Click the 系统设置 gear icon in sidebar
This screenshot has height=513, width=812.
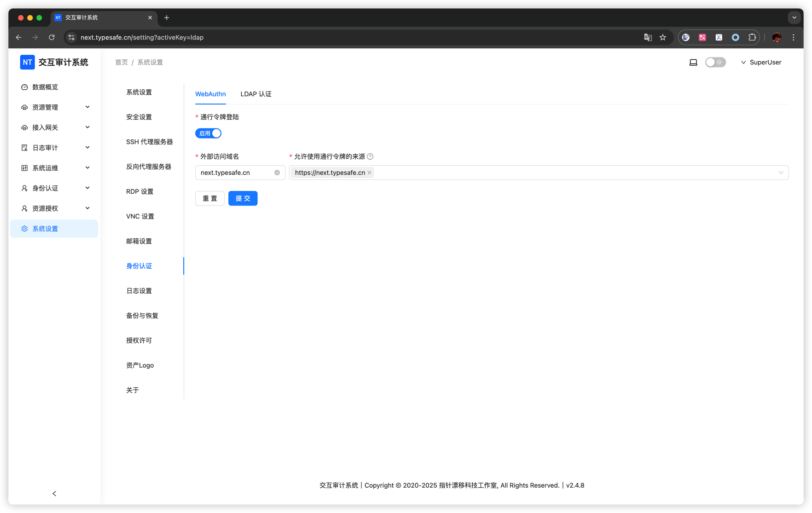(x=24, y=229)
